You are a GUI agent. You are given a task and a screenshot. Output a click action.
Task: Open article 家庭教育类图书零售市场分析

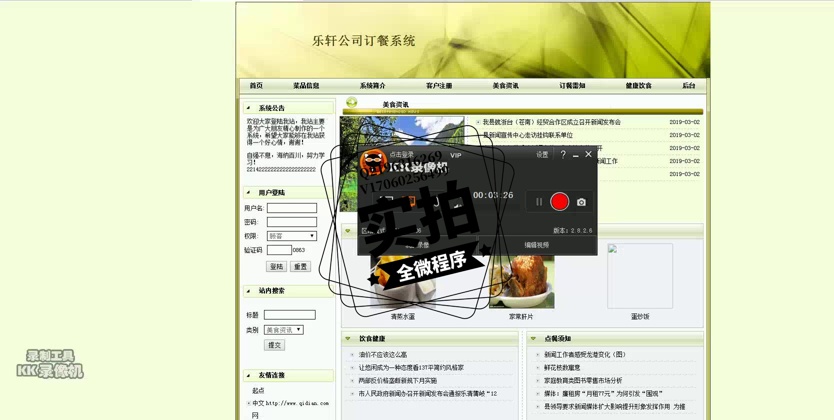click(x=582, y=381)
